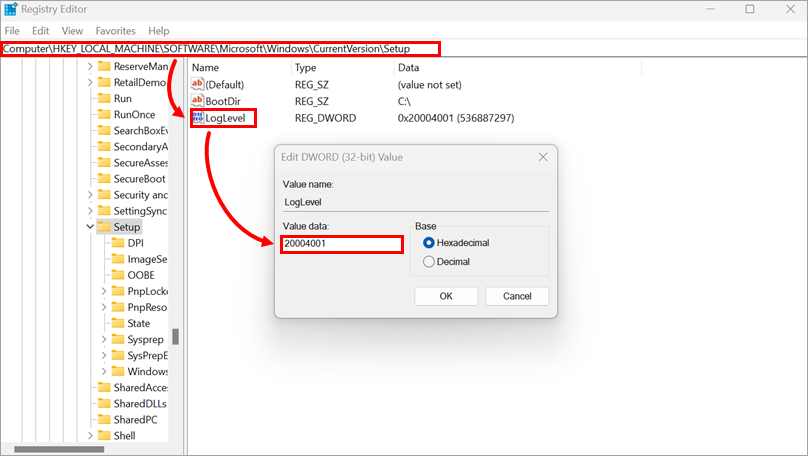Click the Value data input field

[x=341, y=244]
